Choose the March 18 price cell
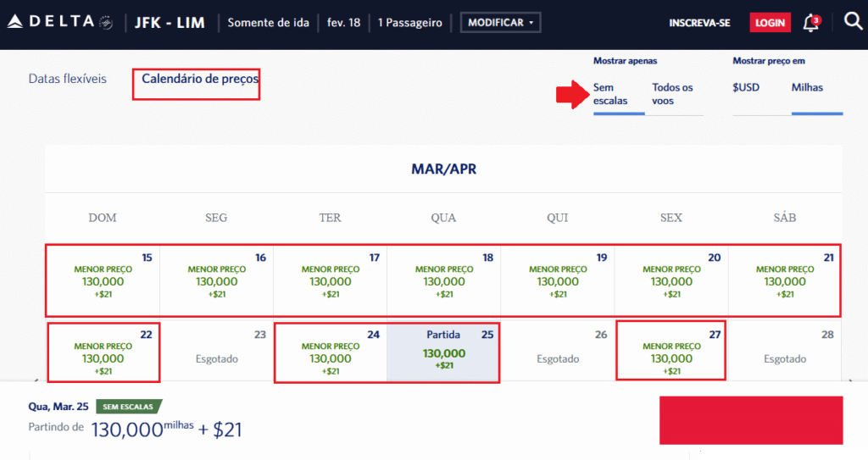Screen dimensions: 868x460 [x=443, y=280]
